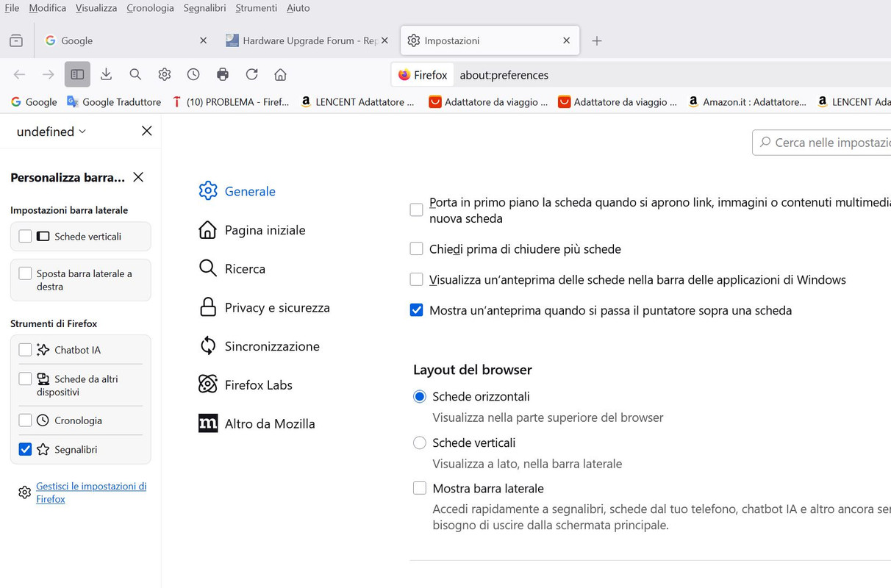Check Sposta barra laterale a destra
The height and width of the screenshot is (588, 891).
(25, 273)
